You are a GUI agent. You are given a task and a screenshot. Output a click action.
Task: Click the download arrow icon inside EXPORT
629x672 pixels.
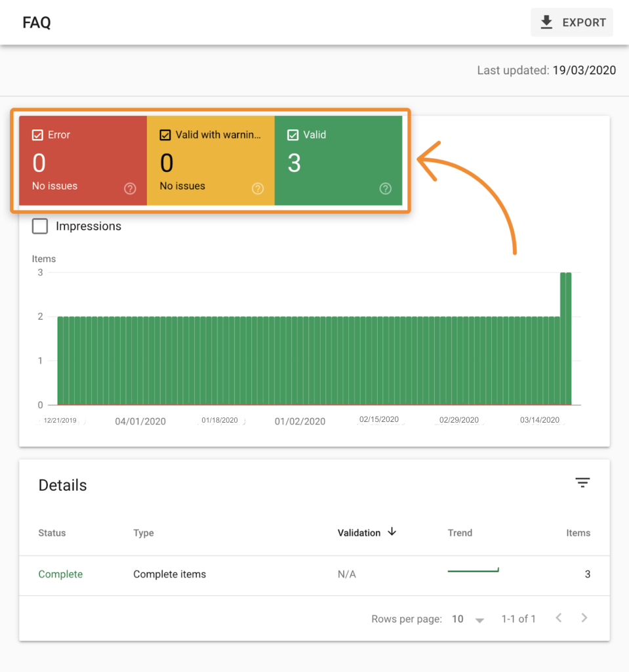click(545, 22)
